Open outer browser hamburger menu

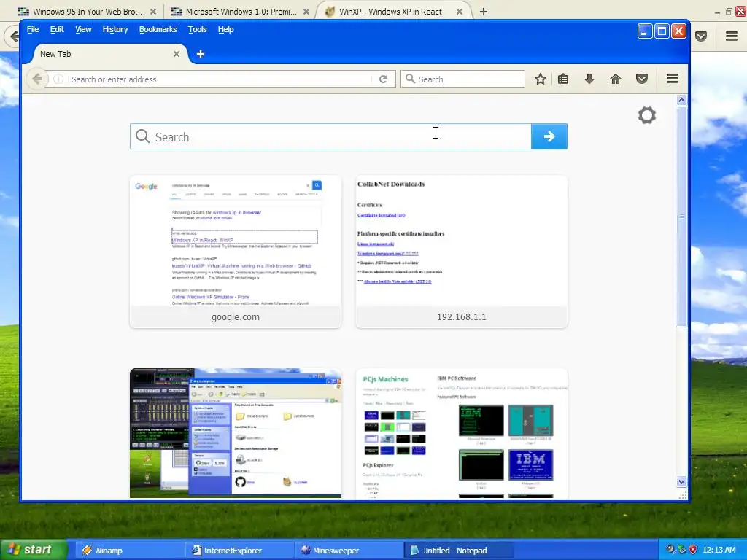coord(732,36)
